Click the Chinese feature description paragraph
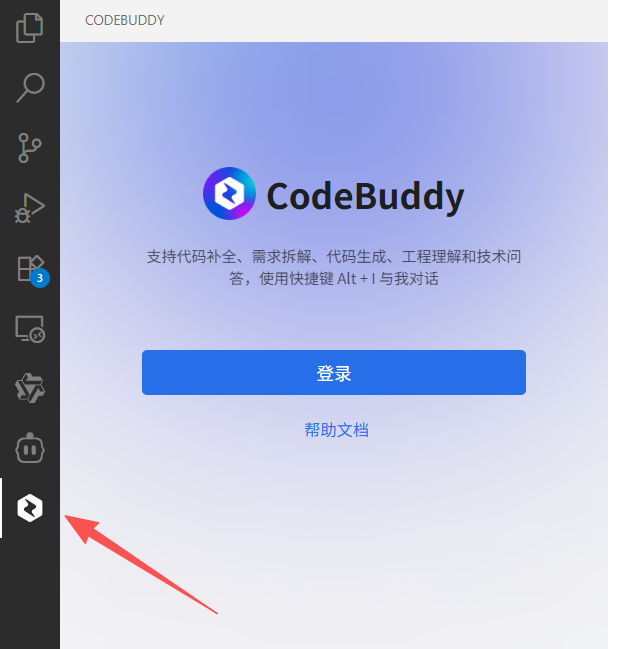Viewport: 621px width, 649px height. [334, 267]
